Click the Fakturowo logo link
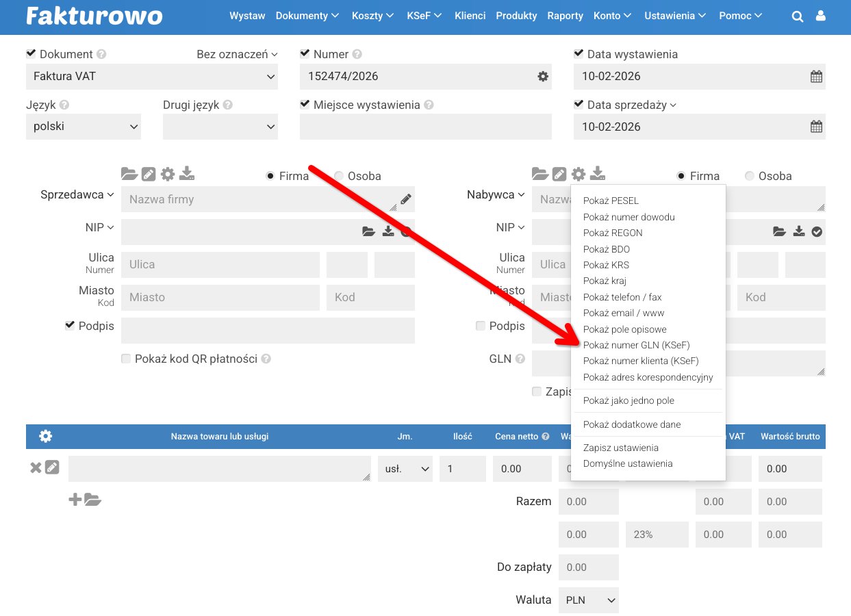The image size is (851, 616). coord(94,16)
